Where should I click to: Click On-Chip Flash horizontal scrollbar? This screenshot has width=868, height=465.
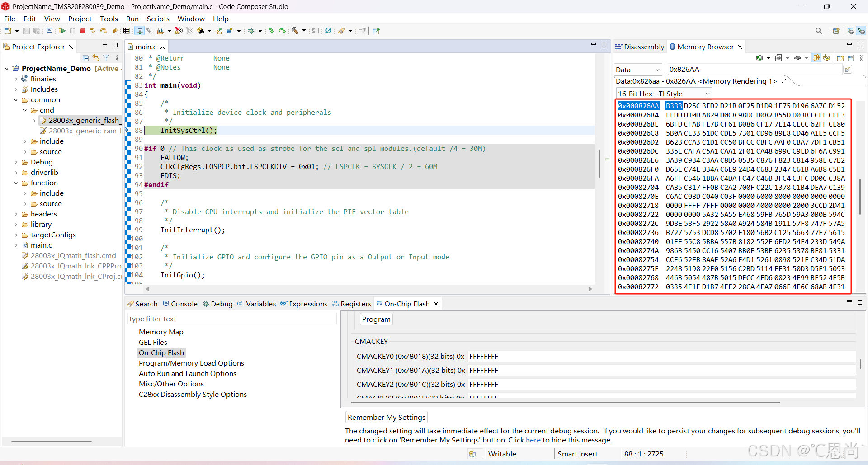pyautogui.click(x=565, y=402)
